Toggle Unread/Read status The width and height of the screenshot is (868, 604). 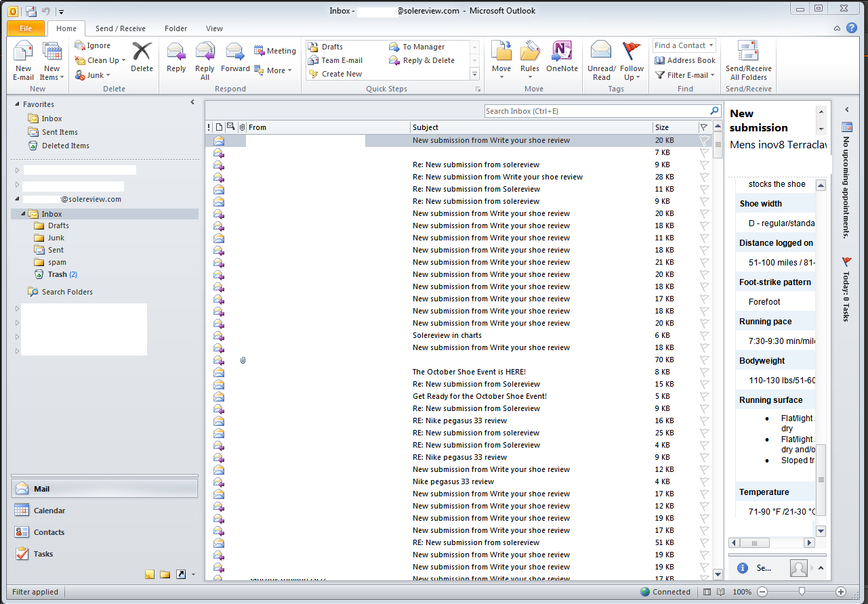(x=602, y=62)
